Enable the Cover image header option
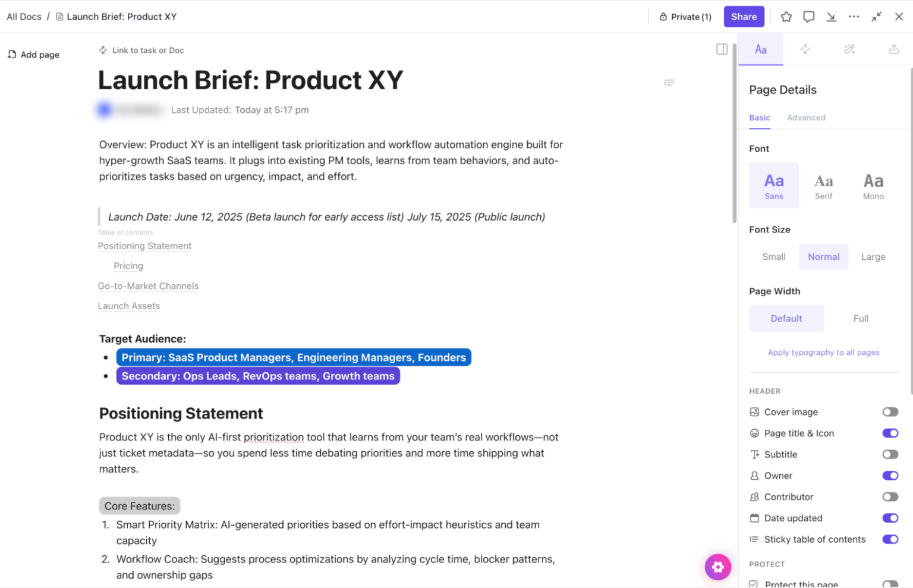This screenshot has width=913, height=588. [890, 411]
